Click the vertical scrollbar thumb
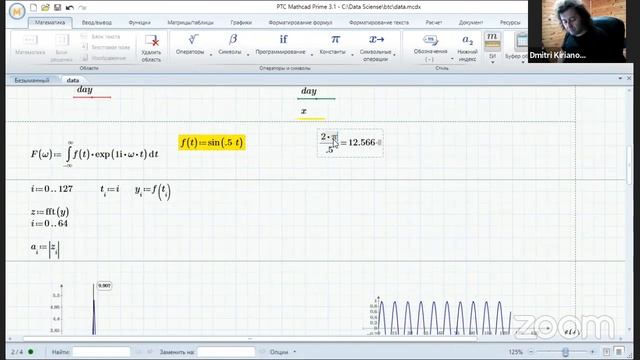This screenshot has height=360, width=640. (629, 165)
